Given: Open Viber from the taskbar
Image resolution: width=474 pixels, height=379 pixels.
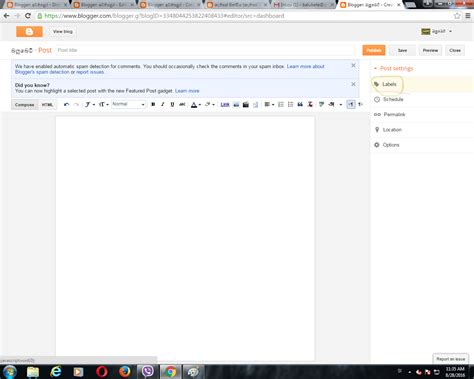Looking at the screenshot, I should (x=147, y=371).
